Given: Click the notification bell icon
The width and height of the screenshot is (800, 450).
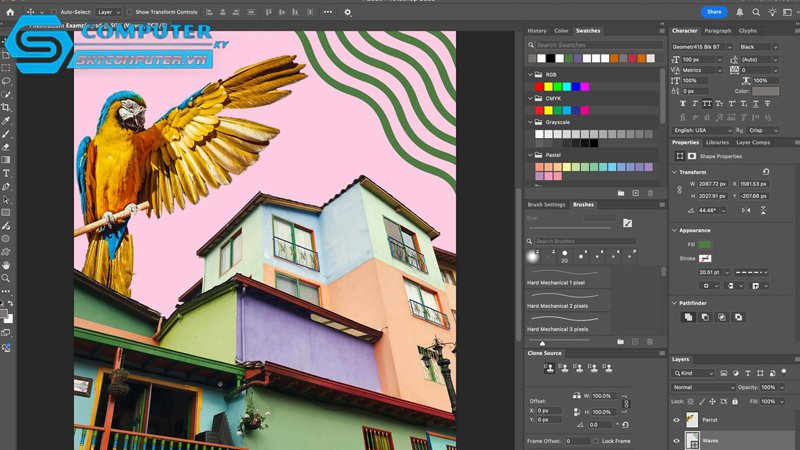Looking at the screenshot, I should coord(740,12).
